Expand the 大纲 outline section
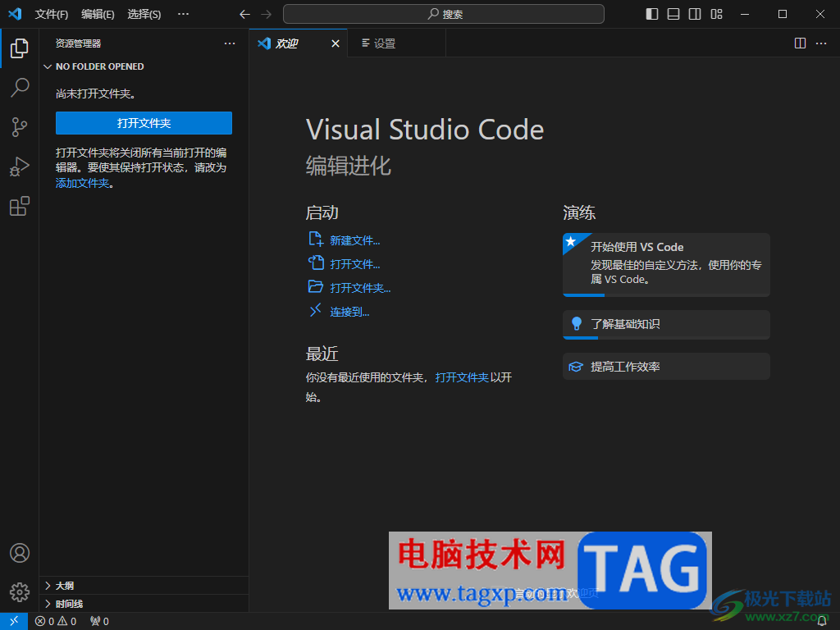The height and width of the screenshot is (630, 840). click(64, 586)
